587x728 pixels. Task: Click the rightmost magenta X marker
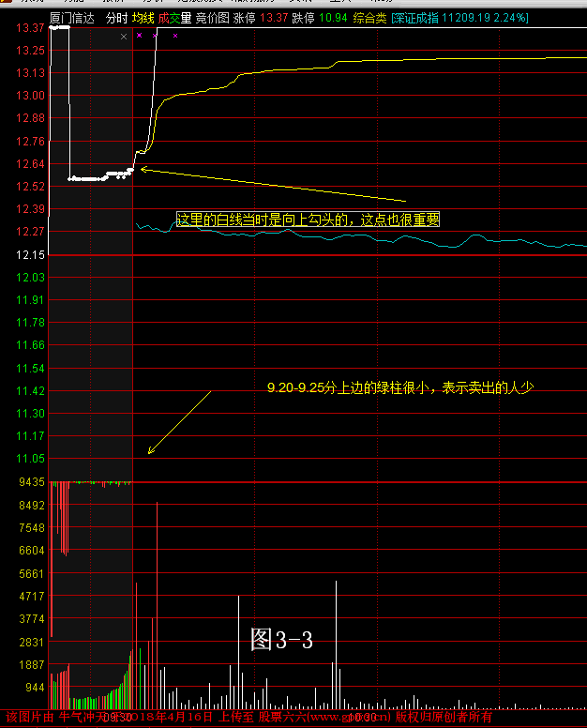(x=175, y=36)
